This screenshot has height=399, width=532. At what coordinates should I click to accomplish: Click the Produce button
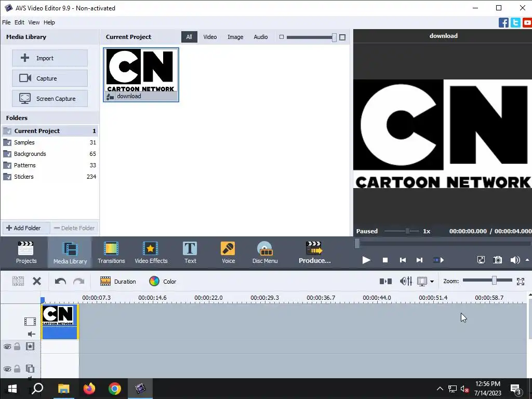click(314, 252)
